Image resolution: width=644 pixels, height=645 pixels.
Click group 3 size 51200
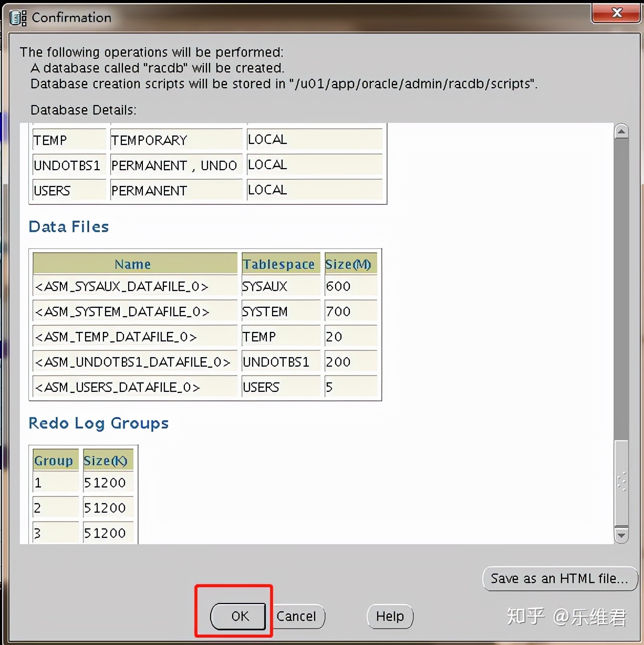coord(108,533)
